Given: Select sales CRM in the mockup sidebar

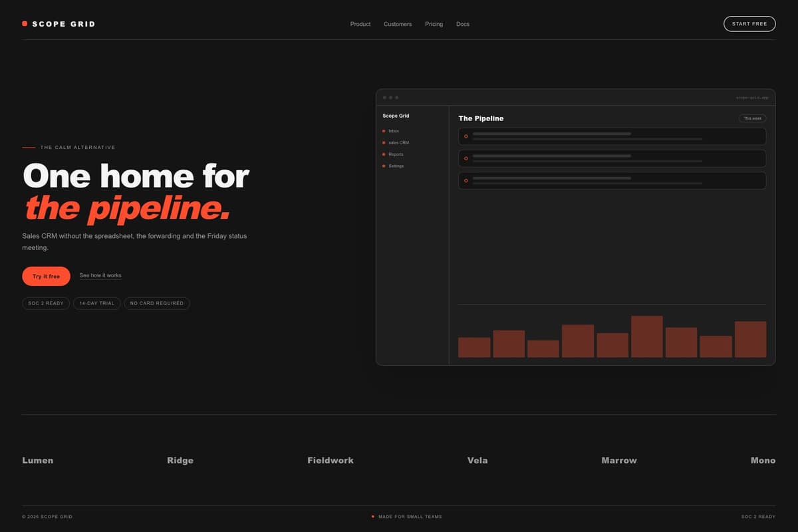Looking at the screenshot, I should (399, 142).
